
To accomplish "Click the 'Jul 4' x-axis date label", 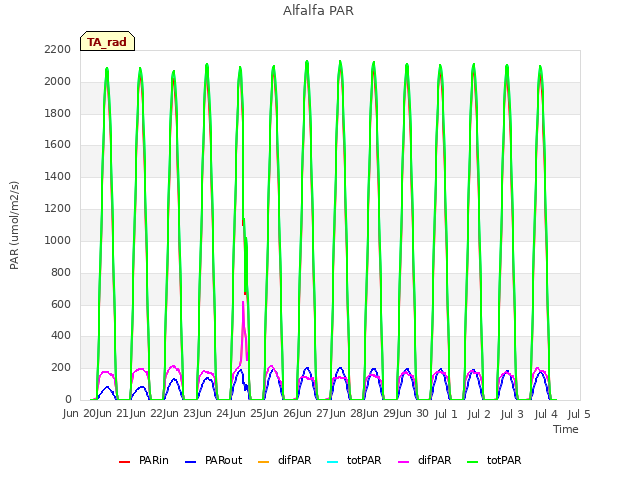I will 546,414.
